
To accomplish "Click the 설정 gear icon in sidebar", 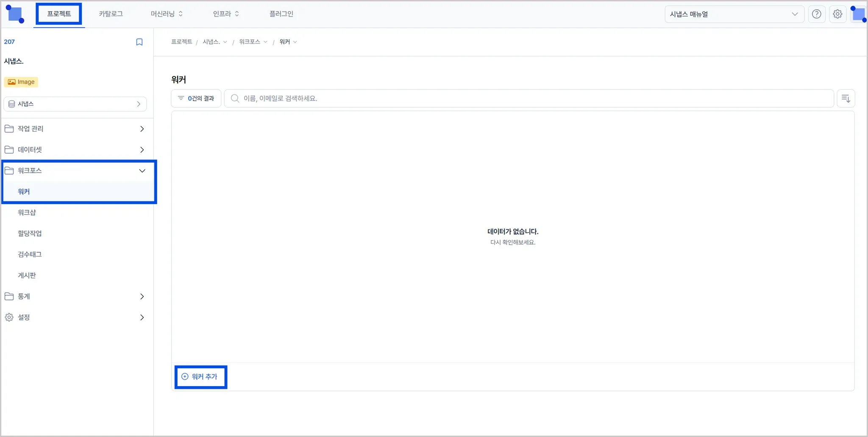I will pos(9,317).
